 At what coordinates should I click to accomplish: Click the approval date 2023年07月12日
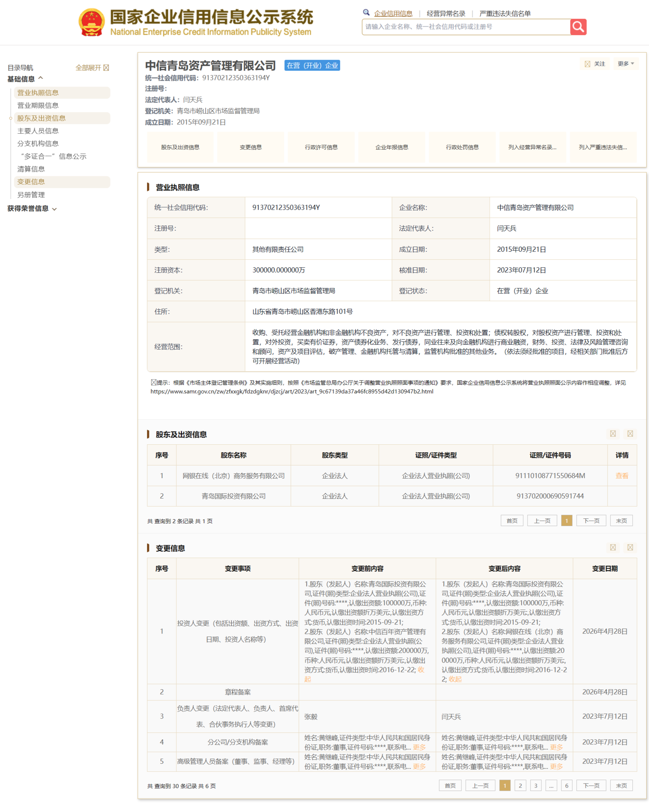click(521, 270)
